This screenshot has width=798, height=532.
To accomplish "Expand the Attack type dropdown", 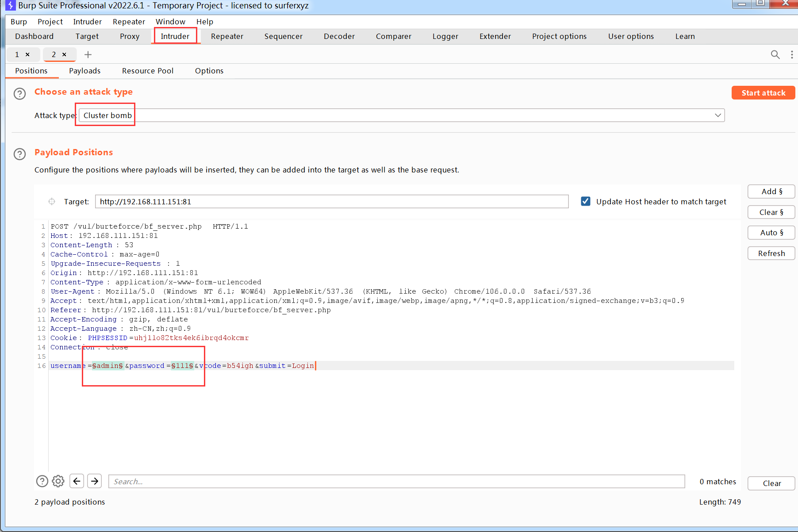I will tap(717, 115).
